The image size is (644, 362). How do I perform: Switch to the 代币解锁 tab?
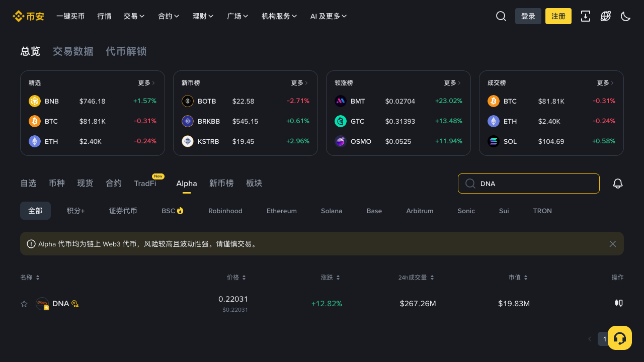click(126, 51)
